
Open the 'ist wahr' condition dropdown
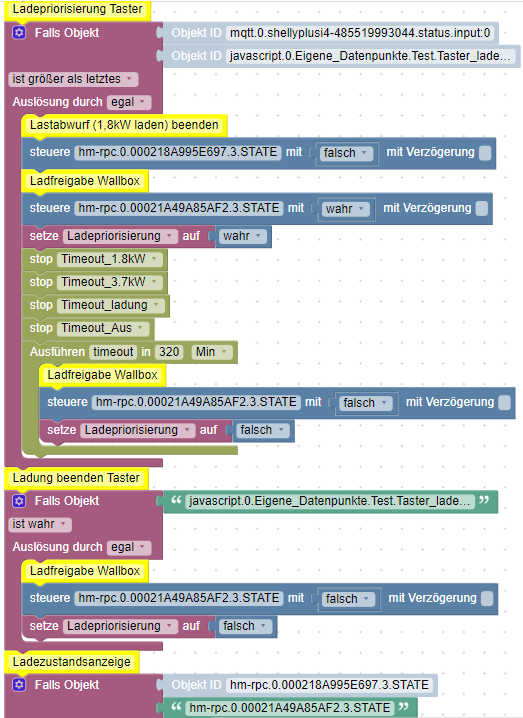coord(40,524)
